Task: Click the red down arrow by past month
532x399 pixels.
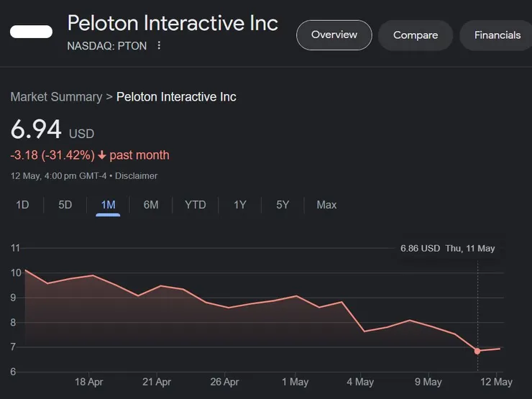Action: (102, 155)
